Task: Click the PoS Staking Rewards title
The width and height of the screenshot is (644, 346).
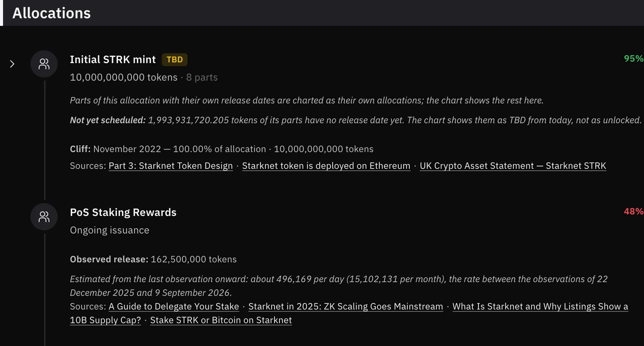Action: [123, 213]
